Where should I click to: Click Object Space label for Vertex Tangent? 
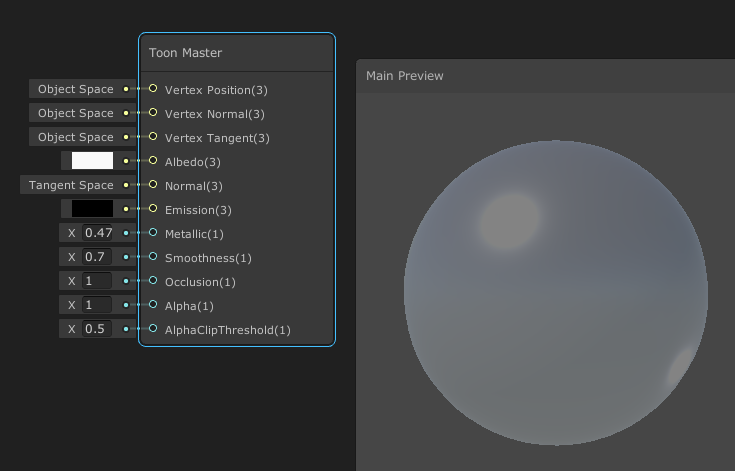click(x=76, y=137)
